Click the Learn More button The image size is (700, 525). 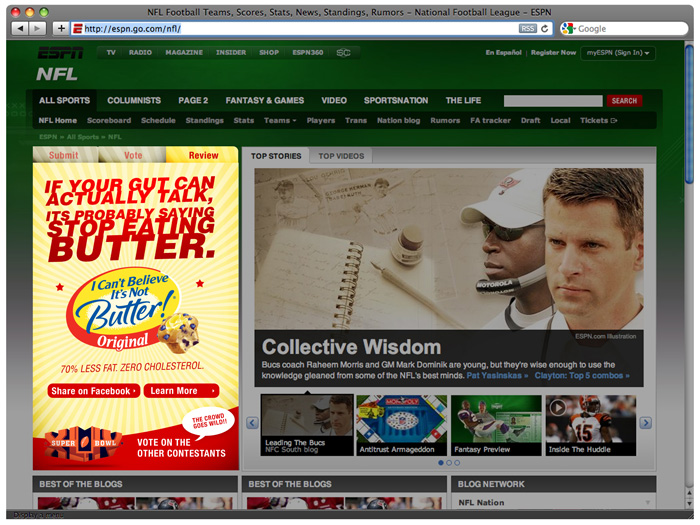coord(182,391)
